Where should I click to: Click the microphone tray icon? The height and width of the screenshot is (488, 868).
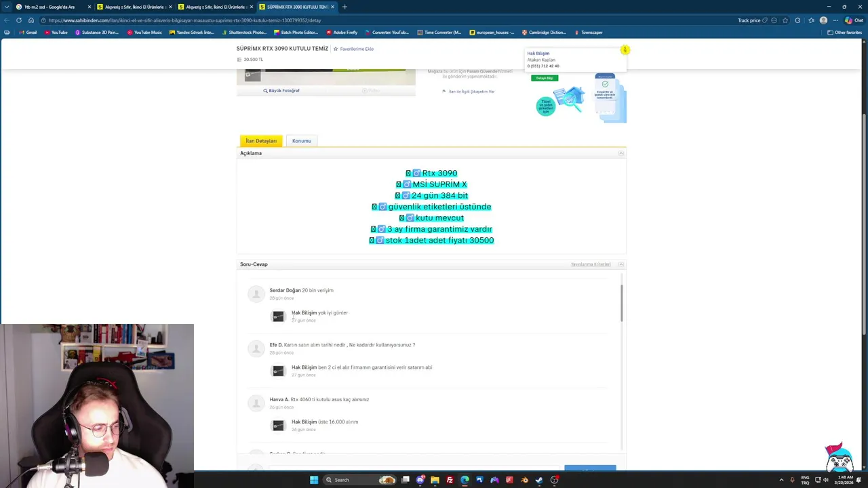pyautogui.click(x=792, y=480)
